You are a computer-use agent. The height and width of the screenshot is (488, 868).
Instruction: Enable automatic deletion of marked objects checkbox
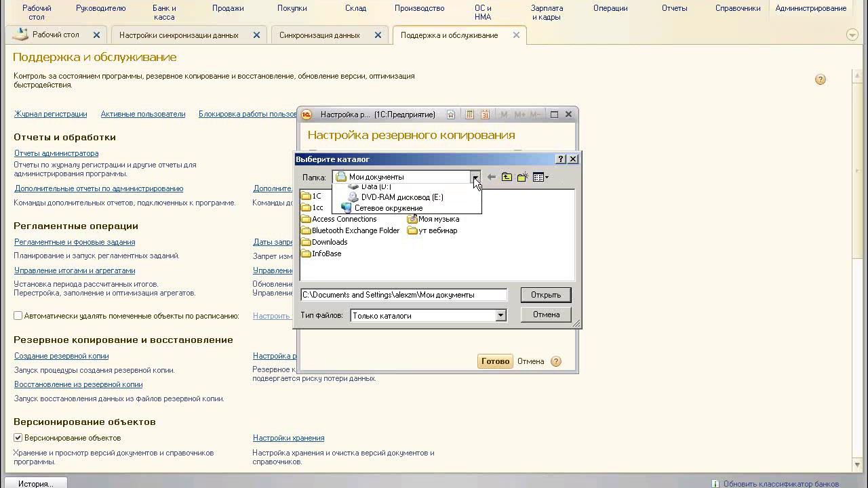(x=18, y=316)
